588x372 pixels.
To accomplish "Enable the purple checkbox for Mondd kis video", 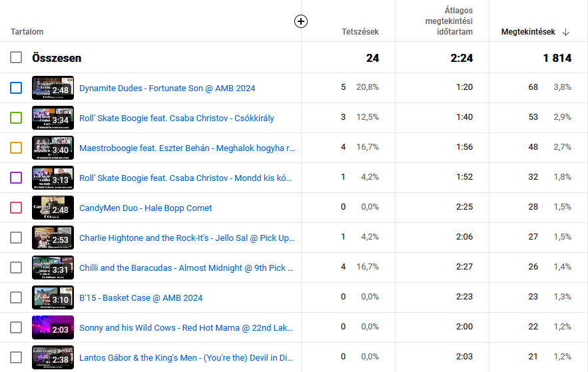I will coord(16,178).
